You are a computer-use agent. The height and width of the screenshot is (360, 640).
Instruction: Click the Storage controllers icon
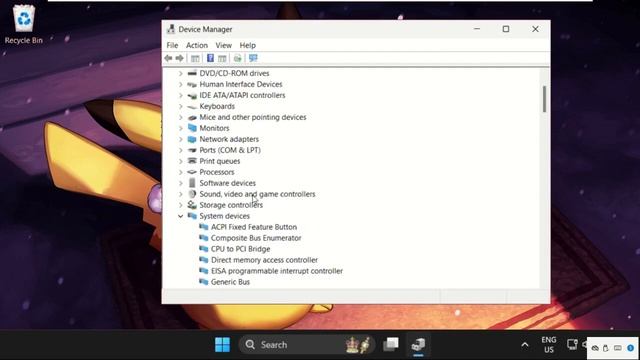pyautogui.click(x=192, y=205)
